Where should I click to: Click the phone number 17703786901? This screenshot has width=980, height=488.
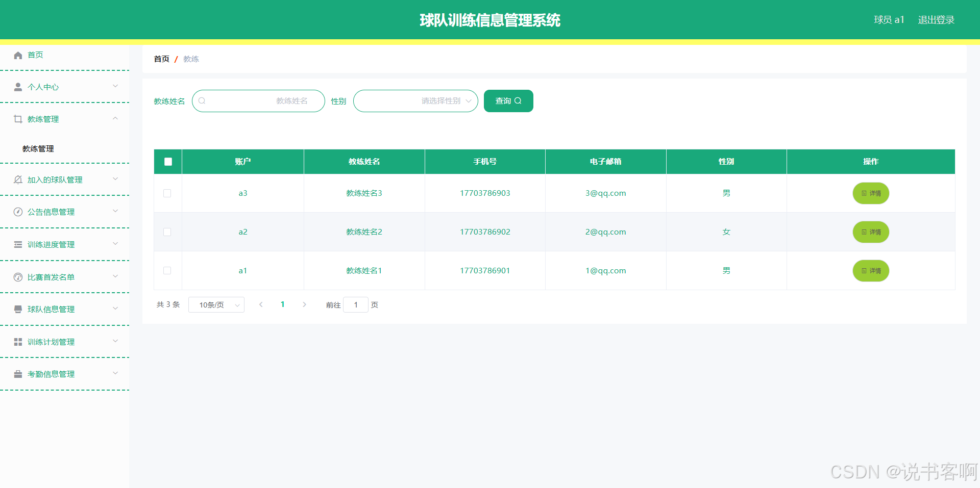(485, 271)
